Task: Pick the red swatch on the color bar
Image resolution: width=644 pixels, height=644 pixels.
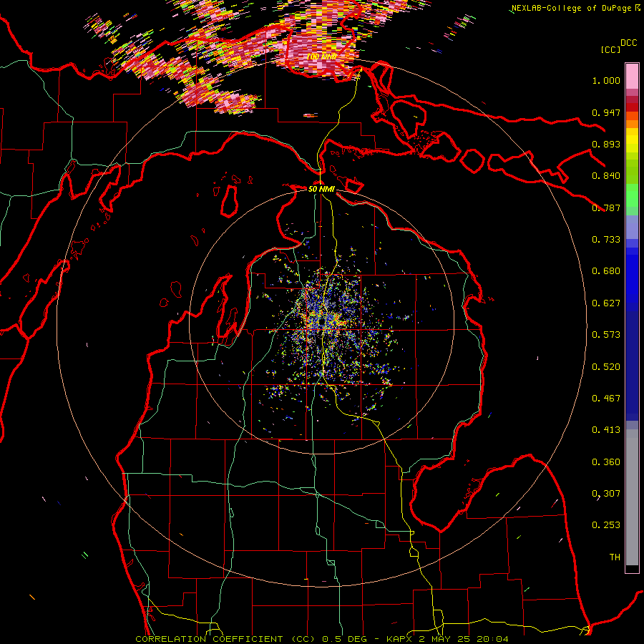Action: point(632,107)
